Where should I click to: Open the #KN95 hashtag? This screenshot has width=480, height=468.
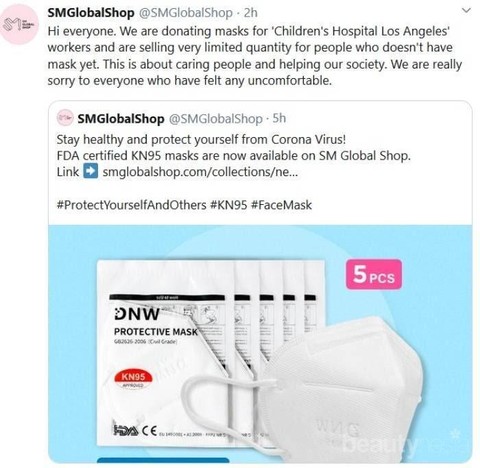click(228, 205)
